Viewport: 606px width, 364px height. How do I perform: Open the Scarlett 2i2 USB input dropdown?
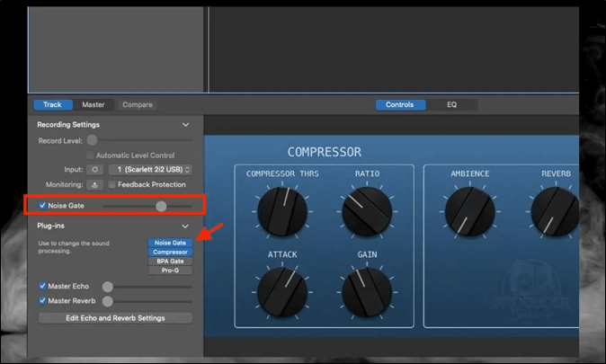(x=150, y=170)
